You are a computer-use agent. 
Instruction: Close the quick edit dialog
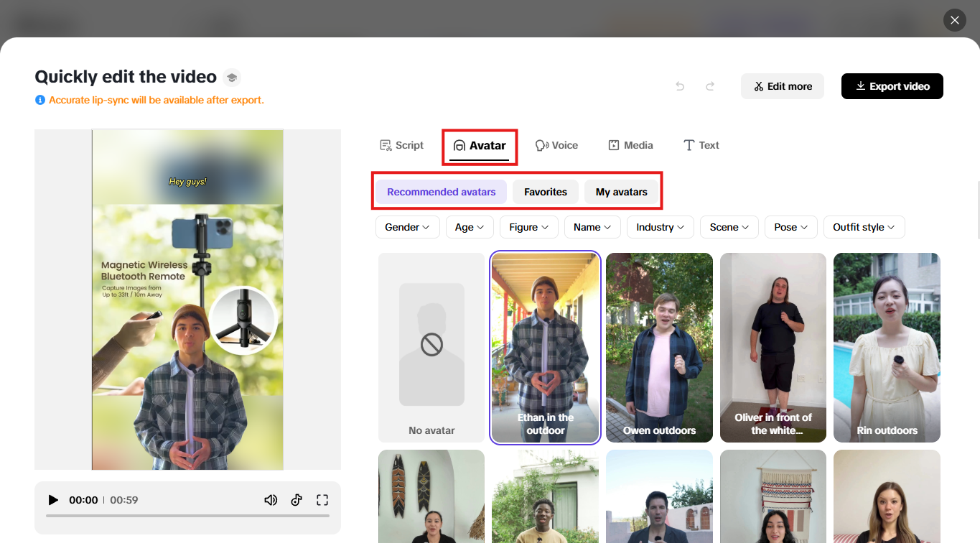pos(955,20)
